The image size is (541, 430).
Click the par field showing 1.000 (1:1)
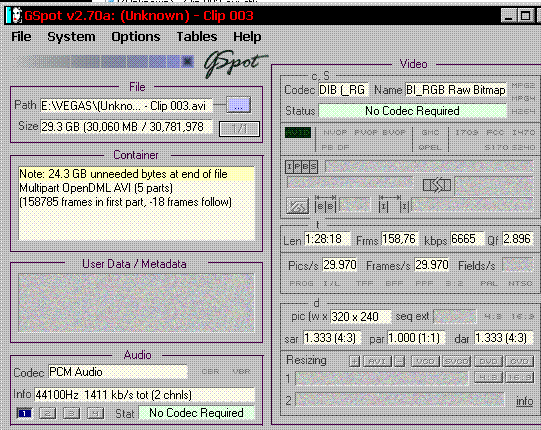pos(416,338)
